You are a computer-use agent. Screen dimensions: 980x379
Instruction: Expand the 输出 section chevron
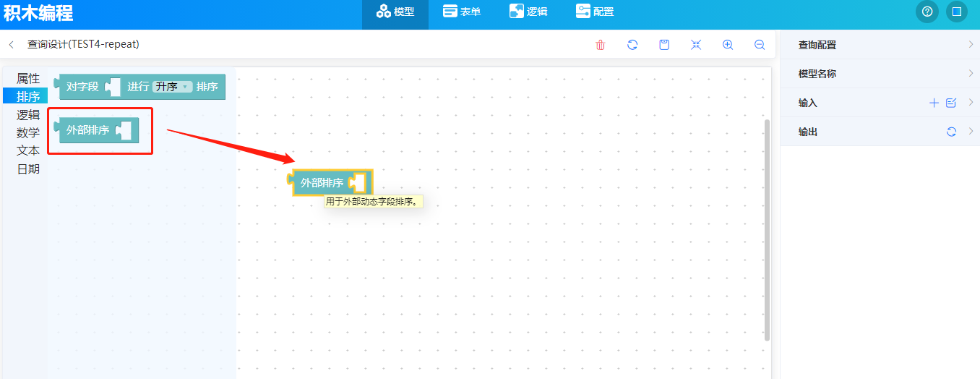tap(971, 132)
